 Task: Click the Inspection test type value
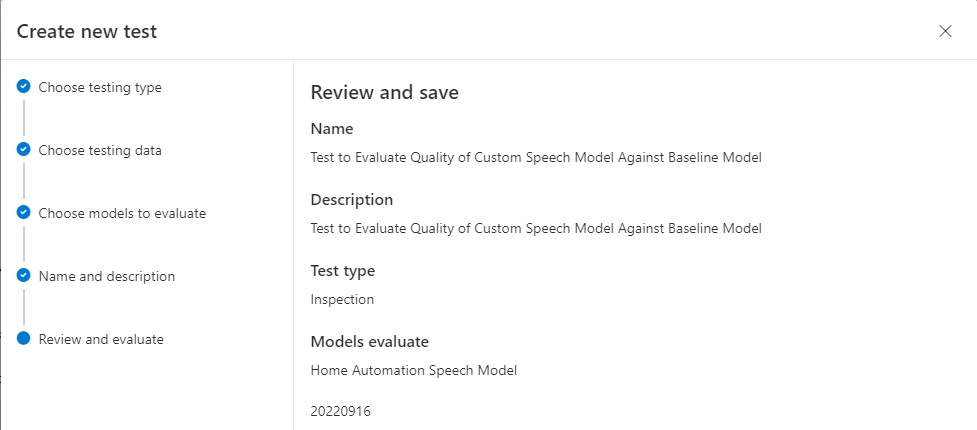tap(342, 299)
